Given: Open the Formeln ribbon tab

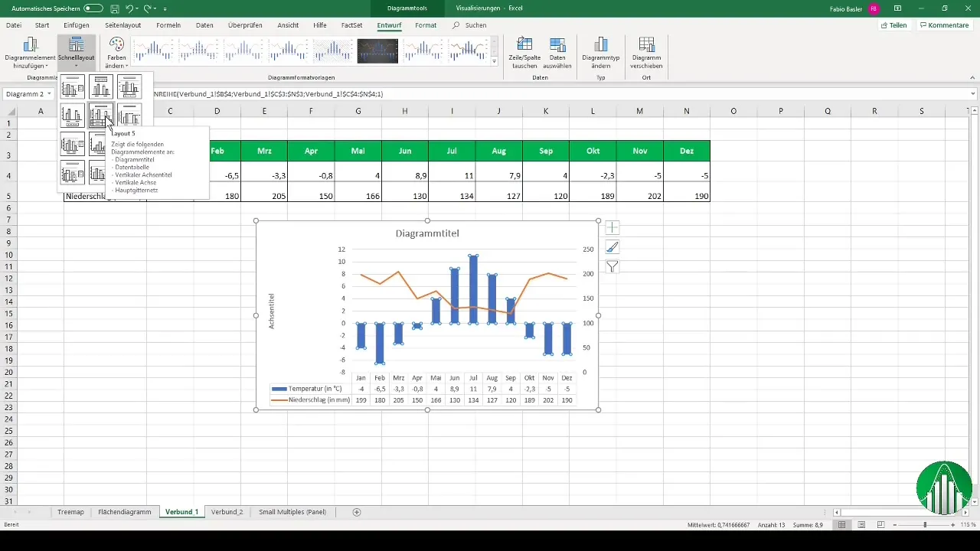Looking at the screenshot, I should pyautogui.click(x=168, y=25).
